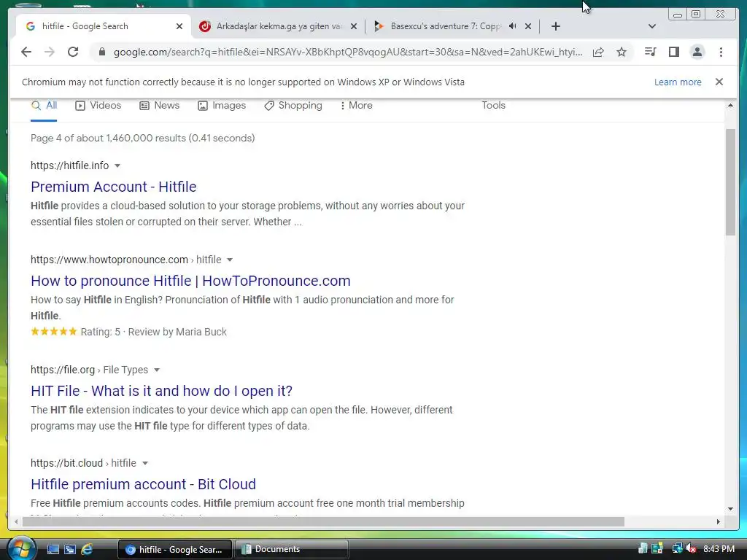747x560 pixels.
Task: Open the tab search dropdown chevron
Action: 652,26
